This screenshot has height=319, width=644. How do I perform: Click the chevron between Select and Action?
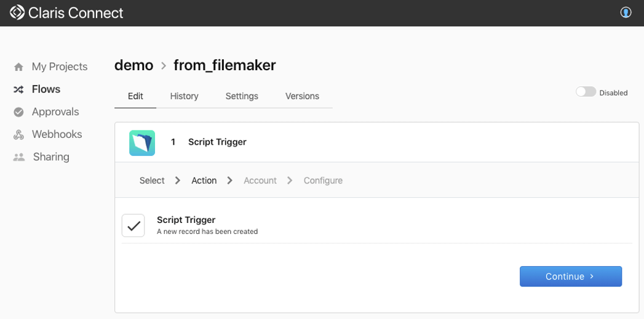click(x=178, y=180)
